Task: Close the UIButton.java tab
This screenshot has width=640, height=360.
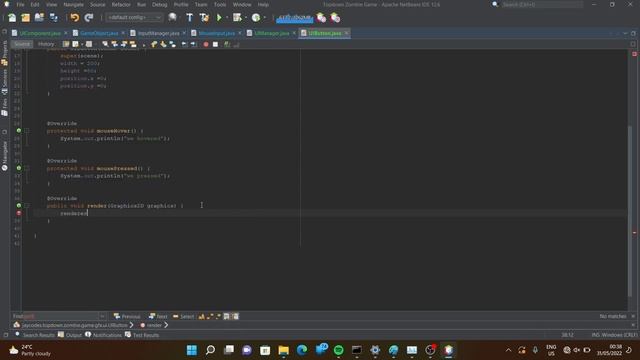Action: [347, 33]
